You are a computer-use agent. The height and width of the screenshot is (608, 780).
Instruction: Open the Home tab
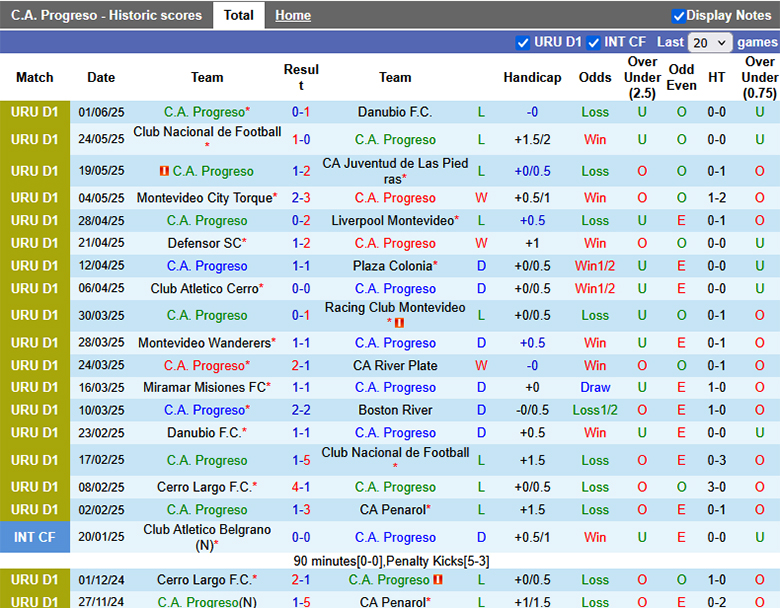293,15
